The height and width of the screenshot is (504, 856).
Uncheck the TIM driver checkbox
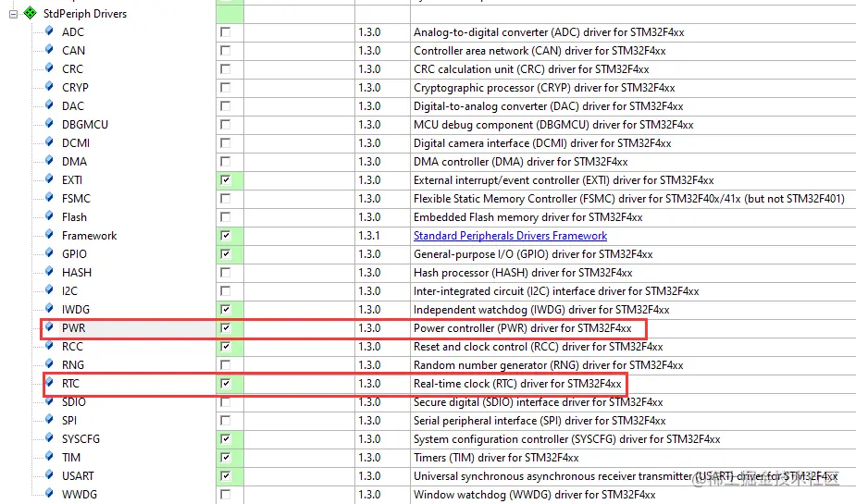click(225, 458)
